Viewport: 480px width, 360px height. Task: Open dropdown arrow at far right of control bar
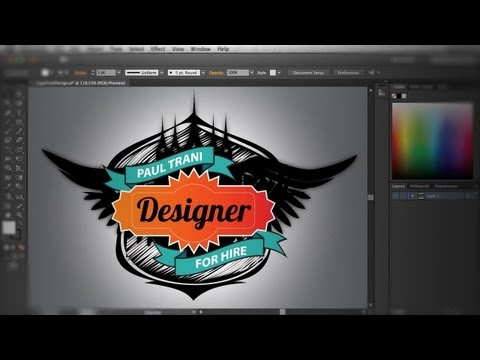[x=378, y=72]
